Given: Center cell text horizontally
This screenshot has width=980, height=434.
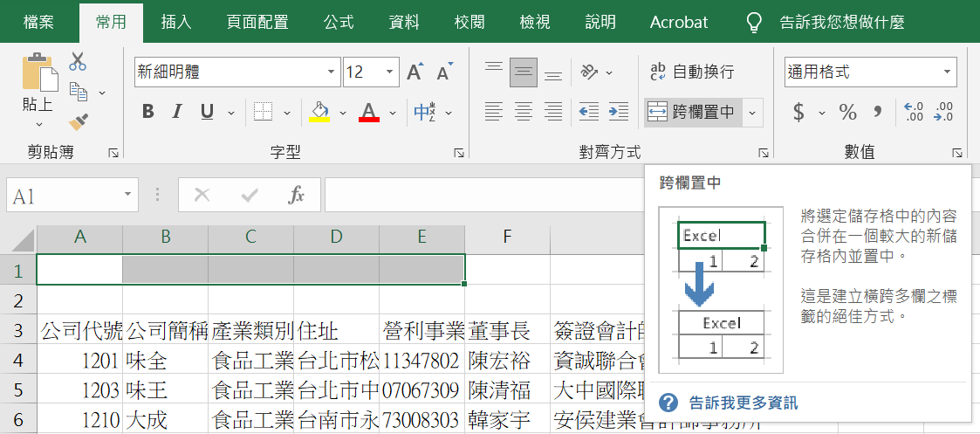Looking at the screenshot, I should point(523,112).
